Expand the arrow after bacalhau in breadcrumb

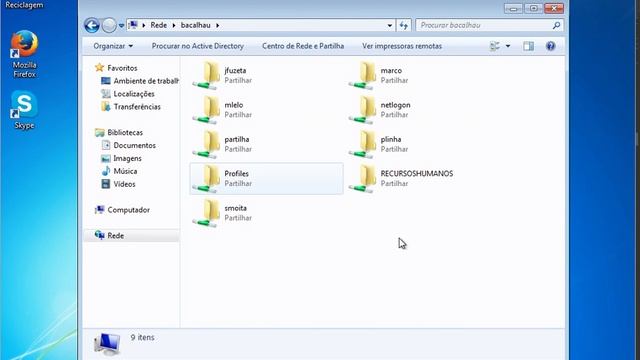(x=218, y=25)
